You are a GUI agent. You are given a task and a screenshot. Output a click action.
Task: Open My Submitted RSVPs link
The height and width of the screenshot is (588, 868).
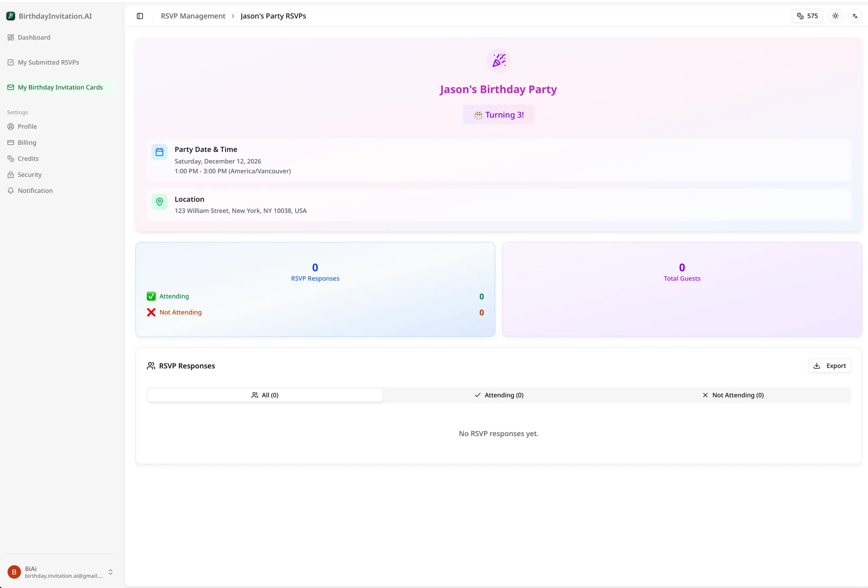[48, 62]
